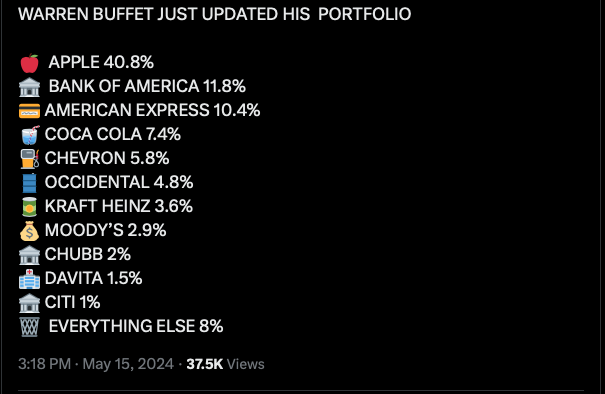Click the fuel pump emoji beside Chevron
Viewport: 605px width, 394px height.
(x=30, y=159)
